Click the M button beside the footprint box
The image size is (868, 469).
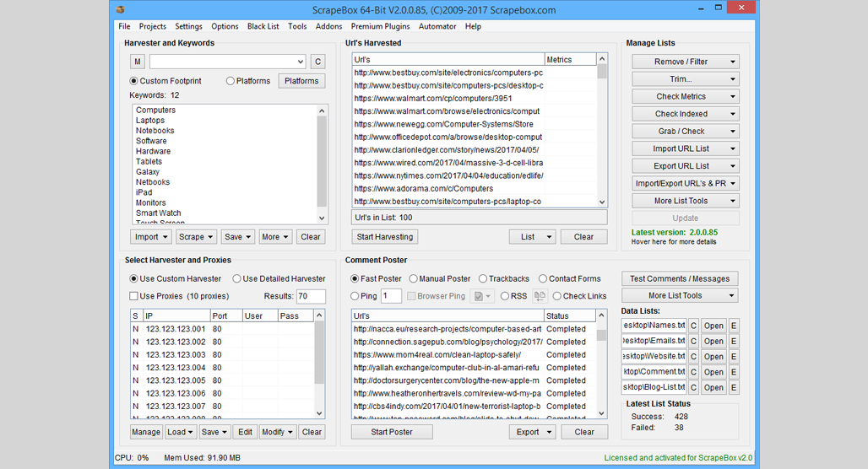click(138, 62)
